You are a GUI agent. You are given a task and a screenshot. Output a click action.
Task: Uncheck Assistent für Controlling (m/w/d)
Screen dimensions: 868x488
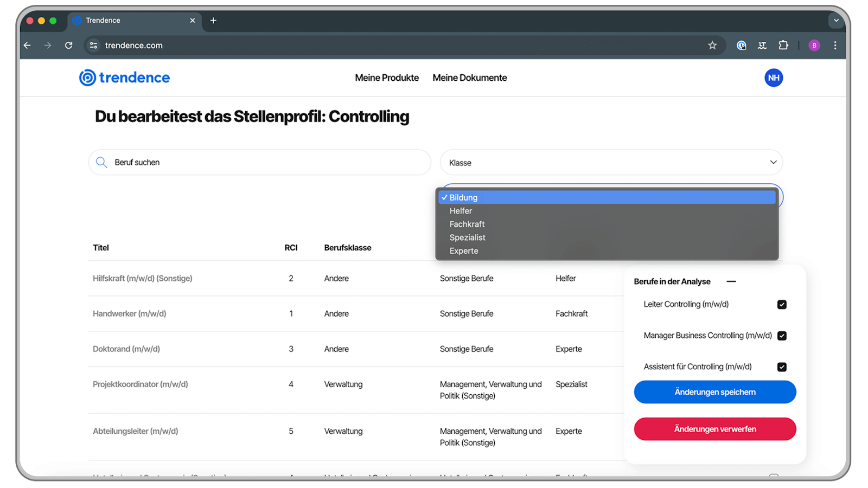781,367
